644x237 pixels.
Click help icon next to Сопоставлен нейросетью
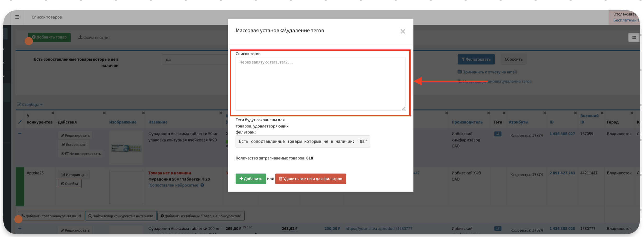click(x=202, y=185)
